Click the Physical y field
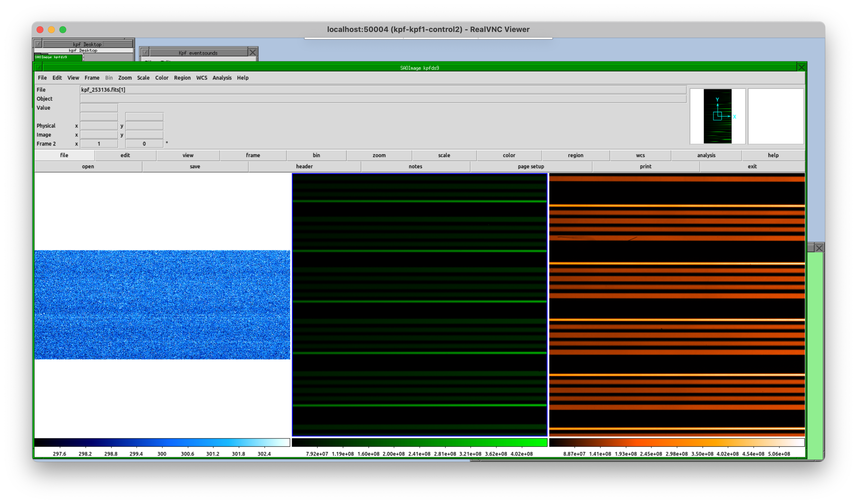The height and width of the screenshot is (504, 857). tap(144, 126)
